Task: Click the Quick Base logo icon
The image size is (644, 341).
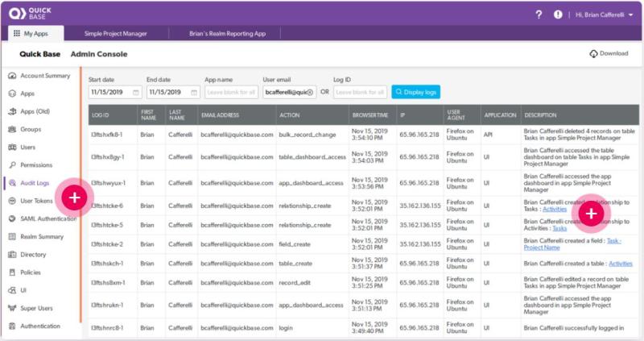Action: [x=17, y=14]
